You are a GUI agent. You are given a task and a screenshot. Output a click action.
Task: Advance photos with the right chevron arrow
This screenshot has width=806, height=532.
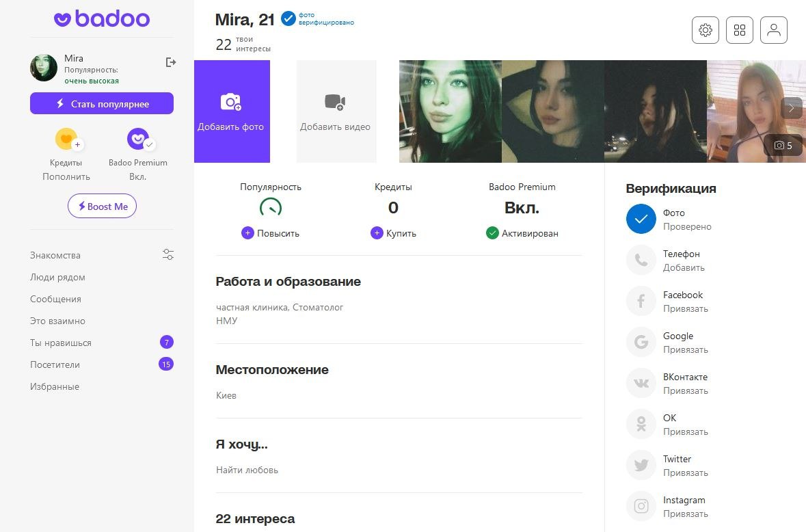[792, 108]
